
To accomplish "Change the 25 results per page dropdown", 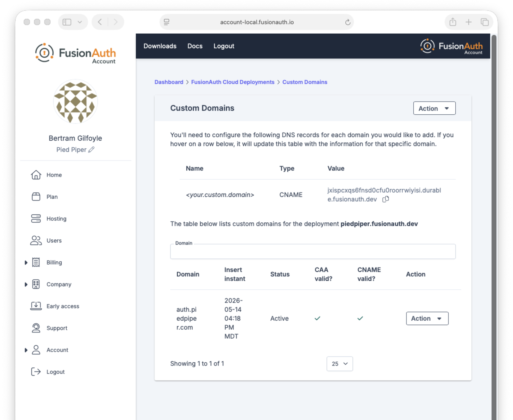I will click(340, 364).
